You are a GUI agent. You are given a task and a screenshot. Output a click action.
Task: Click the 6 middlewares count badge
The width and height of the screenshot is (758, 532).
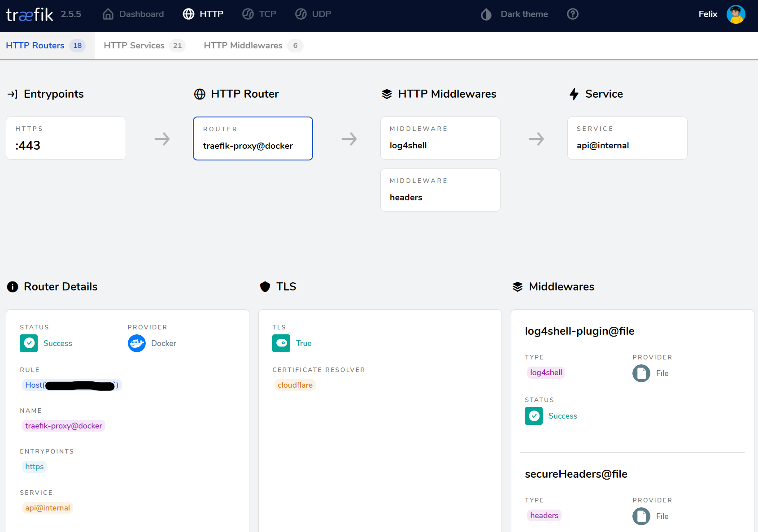295,46
